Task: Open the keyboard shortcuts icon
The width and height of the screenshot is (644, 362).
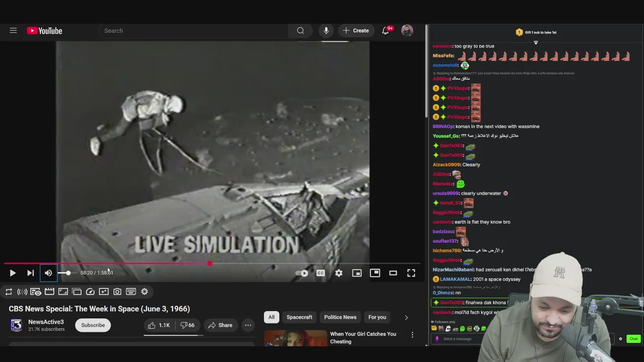Action: point(131,292)
